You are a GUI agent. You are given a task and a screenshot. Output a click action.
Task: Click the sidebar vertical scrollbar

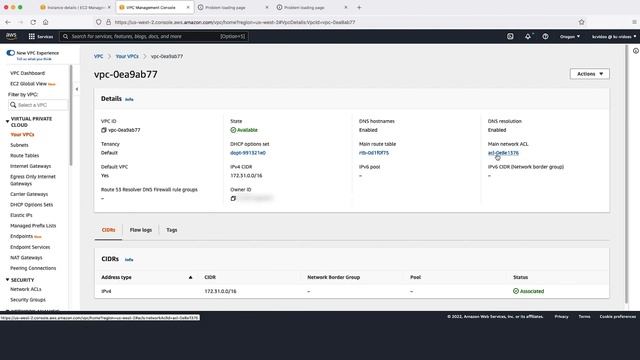tap(71, 114)
